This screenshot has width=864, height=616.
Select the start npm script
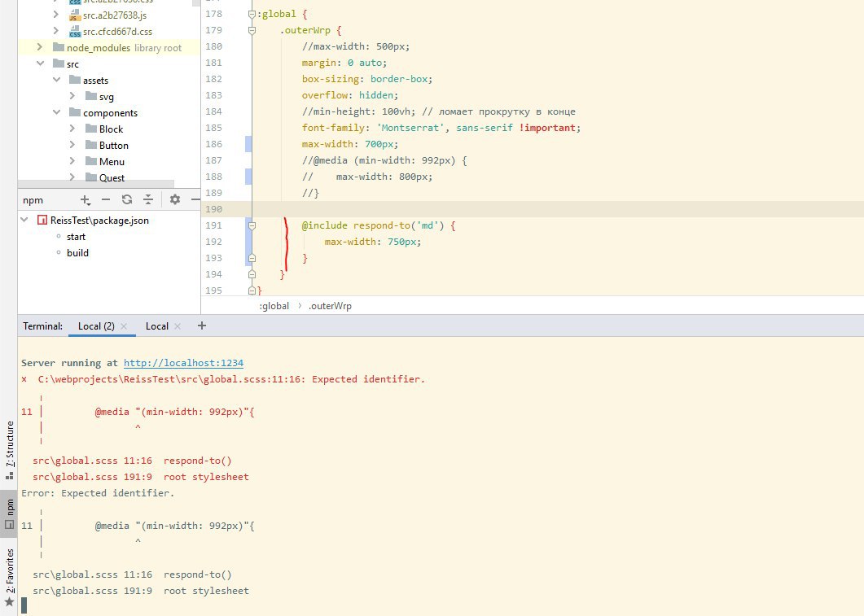click(x=76, y=237)
